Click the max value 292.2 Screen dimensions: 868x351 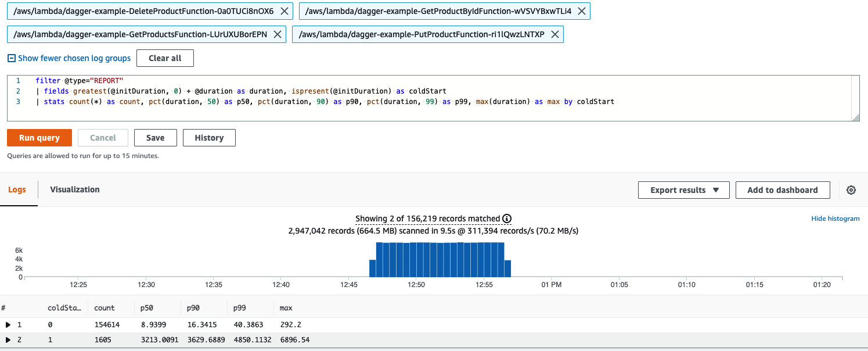pyautogui.click(x=290, y=325)
